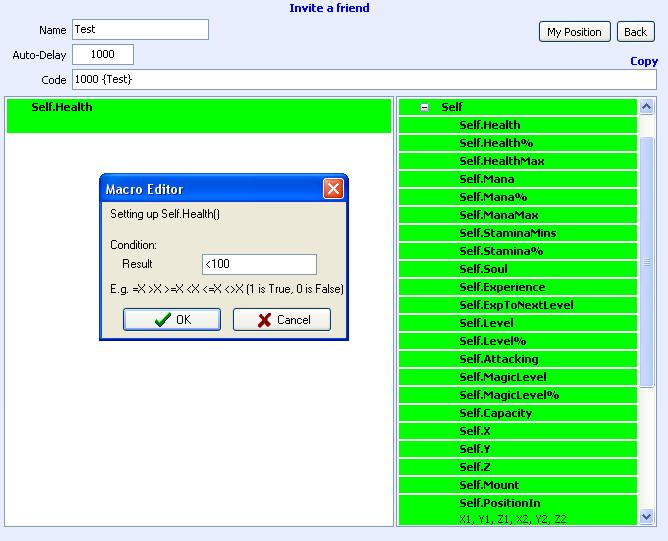Viewport: 668px width, 541px height.
Task: Focus the Code text field
Action: point(364,79)
